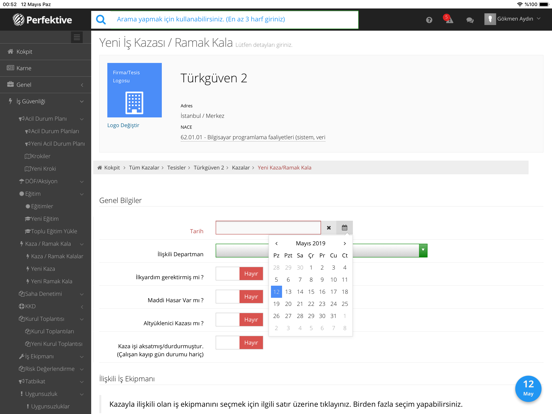Open the chat messages icon
Screen dimensions: 552x414
point(470,20)
